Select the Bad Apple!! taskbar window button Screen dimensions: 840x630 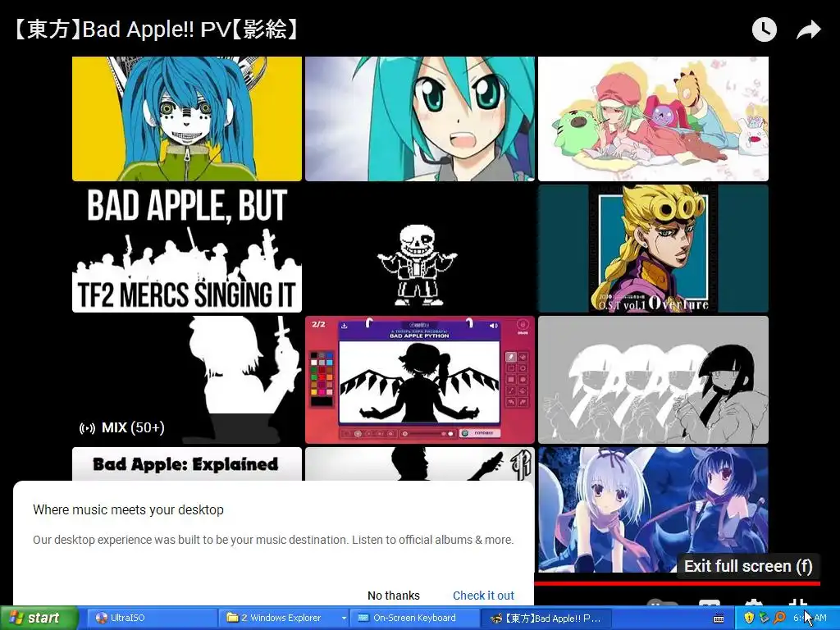coord(546,618)
